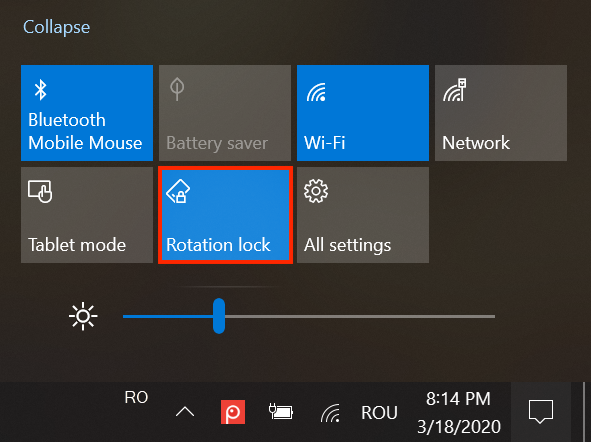Disable the Rotation lock tile
Viewport: 591px width, 442px height.
tap(225, 215)
